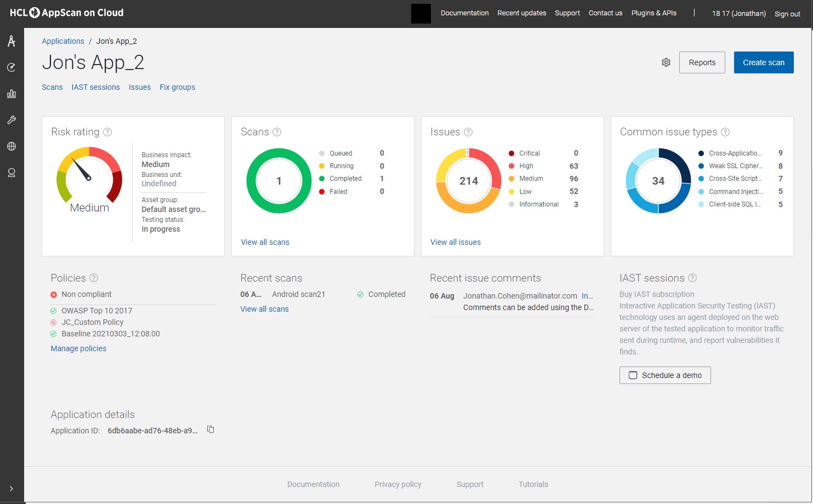Screen dimensions: 813x504
Task: Open the gauge dashboard icon in sidebar
Action: 12,67
